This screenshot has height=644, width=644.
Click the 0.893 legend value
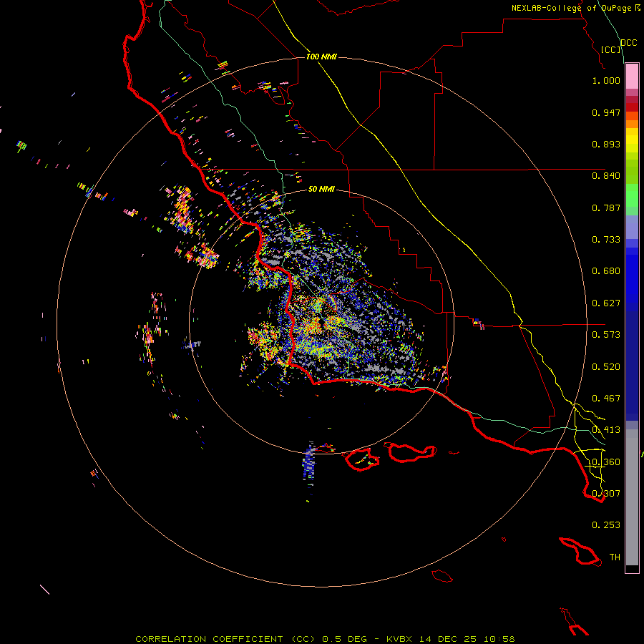click(606, 144)
